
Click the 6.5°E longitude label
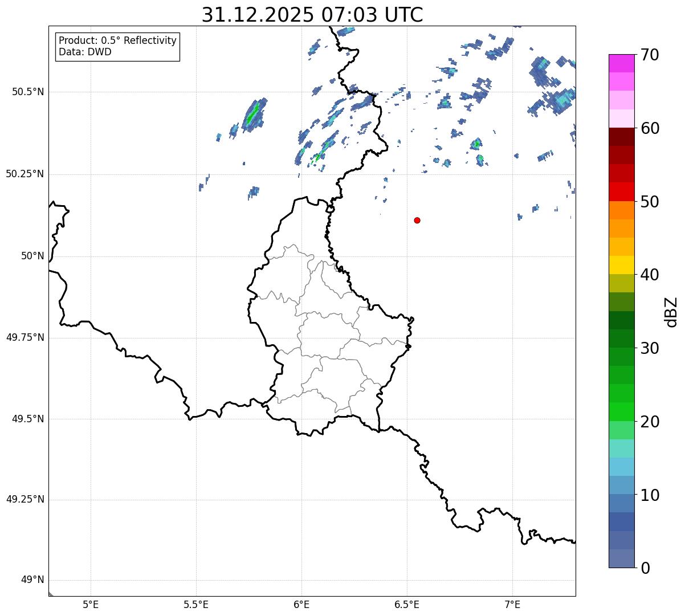click(x=407, y=605)
